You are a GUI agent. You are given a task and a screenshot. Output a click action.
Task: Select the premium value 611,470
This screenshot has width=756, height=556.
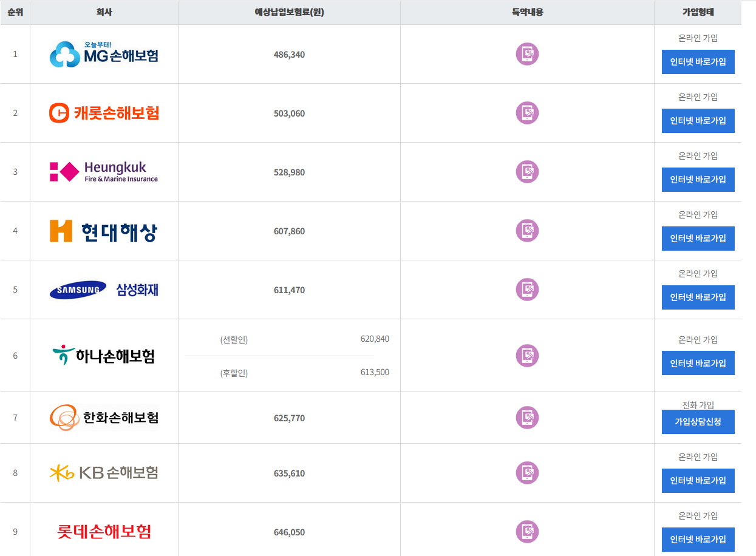point(289,290)
